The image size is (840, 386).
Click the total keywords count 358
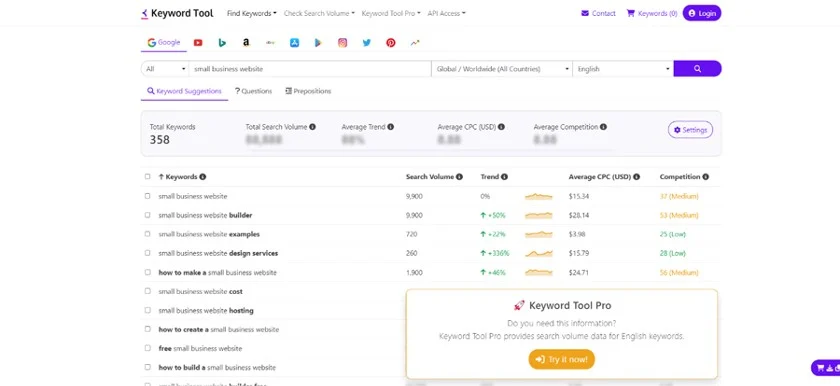click(160, 140)
